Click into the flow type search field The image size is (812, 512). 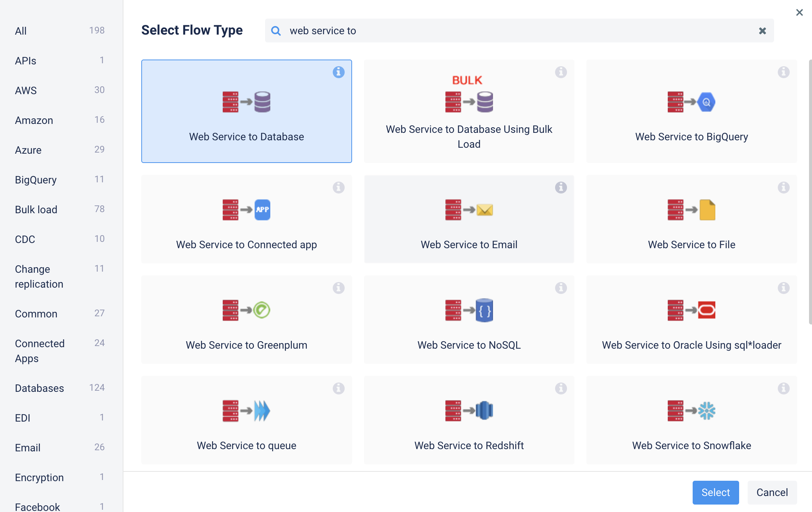click(x=520, y=31)
